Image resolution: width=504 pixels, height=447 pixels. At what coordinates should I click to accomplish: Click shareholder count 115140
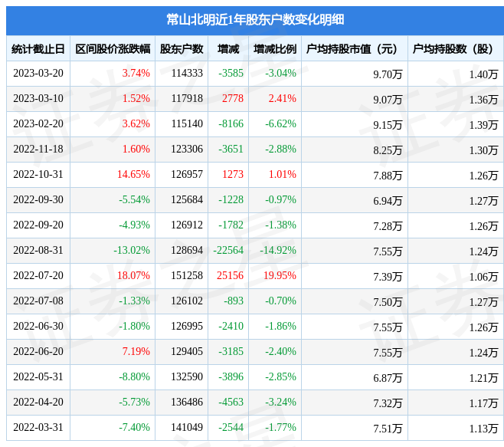point(187,123)
